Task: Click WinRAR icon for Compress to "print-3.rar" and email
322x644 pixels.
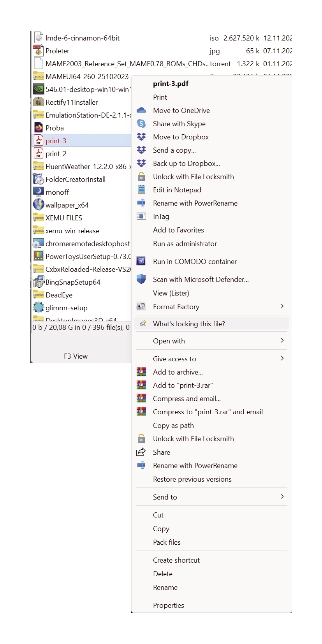Action: tap(141, 412)
